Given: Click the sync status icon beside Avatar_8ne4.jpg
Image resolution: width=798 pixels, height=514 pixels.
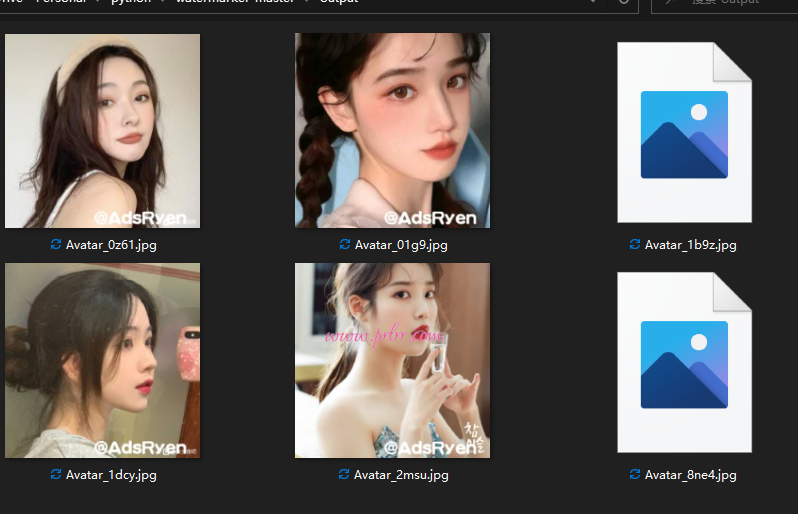Looking at the screenshot, I should [635, 475].
